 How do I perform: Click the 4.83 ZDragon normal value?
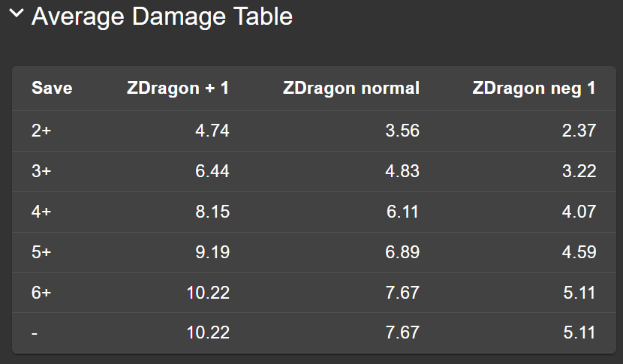[402, 171]
